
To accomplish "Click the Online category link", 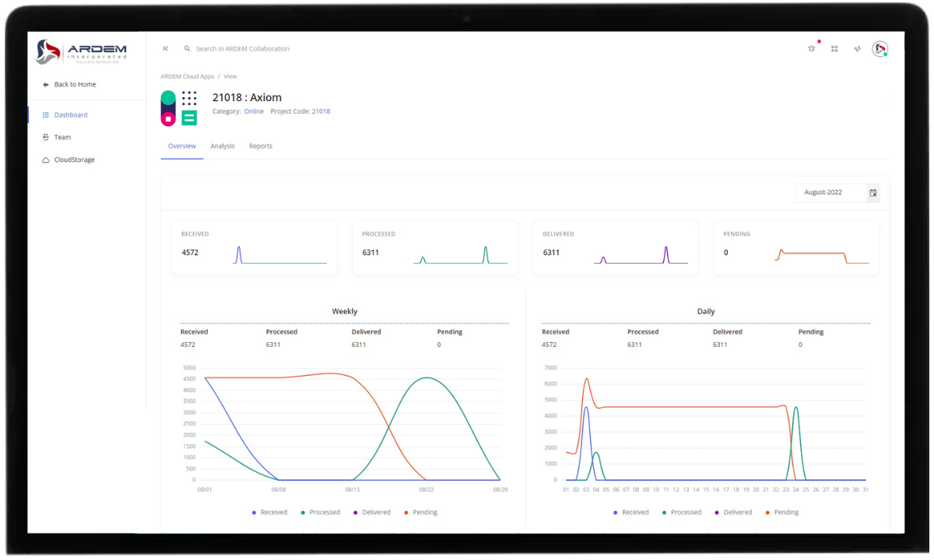I will (254, 111).
